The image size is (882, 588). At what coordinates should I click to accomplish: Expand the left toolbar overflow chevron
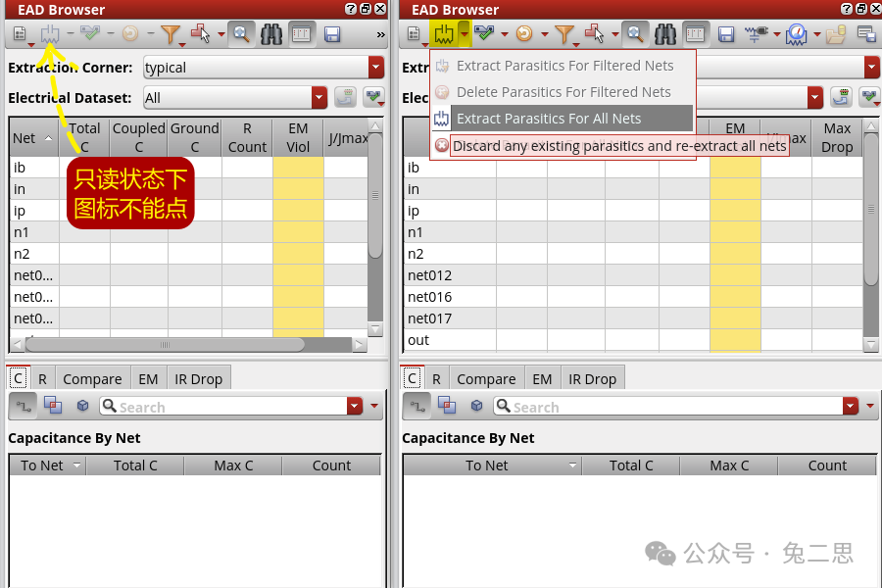tap(380, 34)
